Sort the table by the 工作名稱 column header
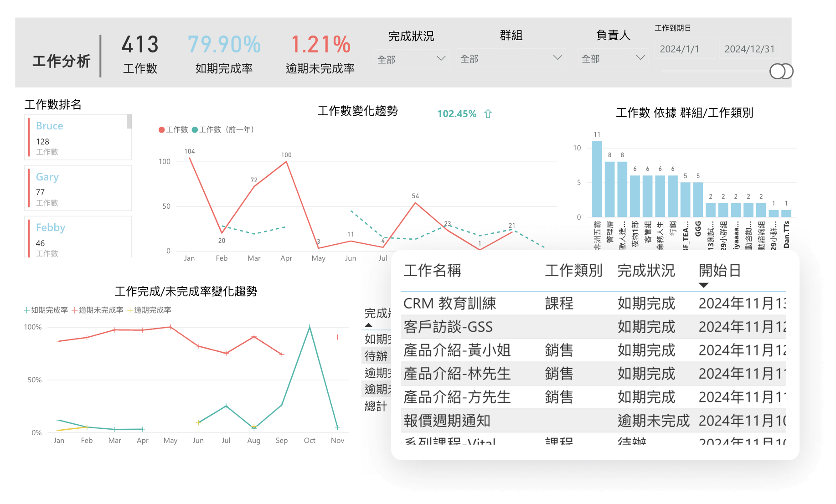 pos(432,271)
